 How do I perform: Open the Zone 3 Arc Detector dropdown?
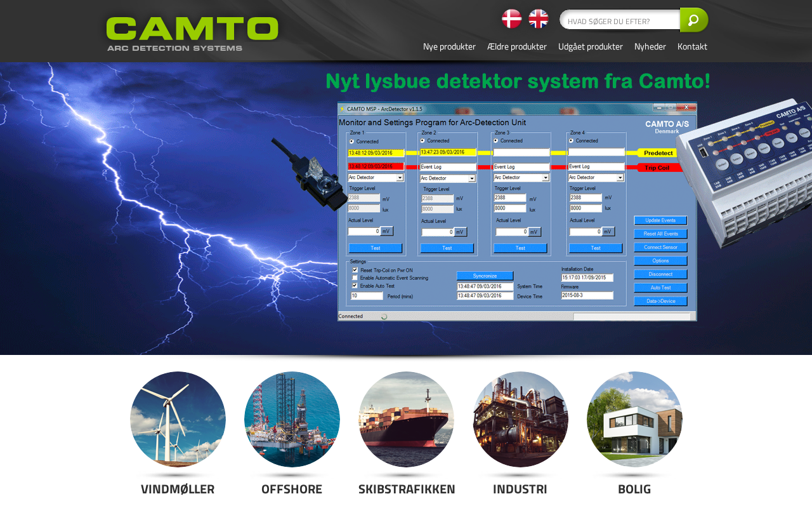pyautogui.click(x=521, y=178)
